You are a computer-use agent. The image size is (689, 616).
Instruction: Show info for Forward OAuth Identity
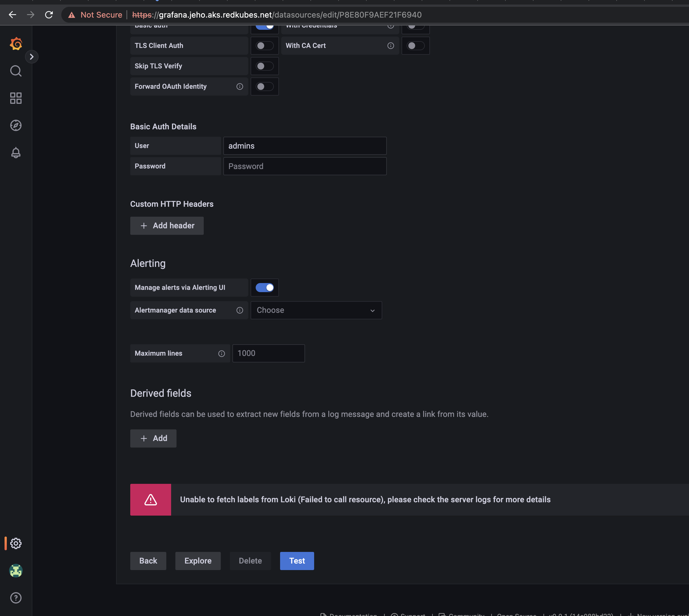240,87
